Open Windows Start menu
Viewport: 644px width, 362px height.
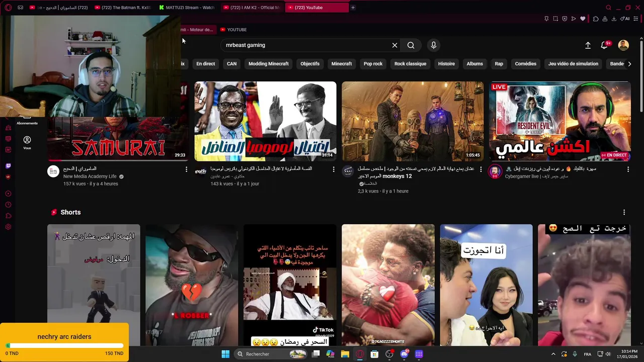225,354
